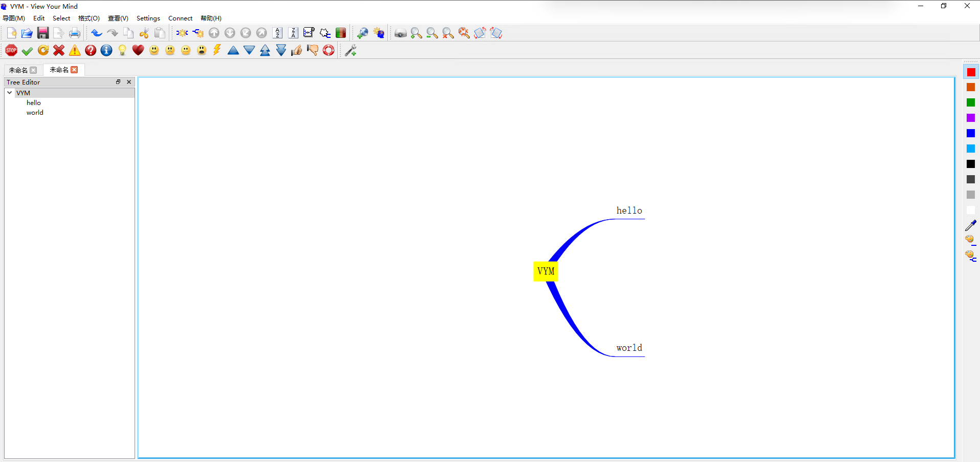
Task: Open the 导图(M) menu
Action: pos(14,18)
